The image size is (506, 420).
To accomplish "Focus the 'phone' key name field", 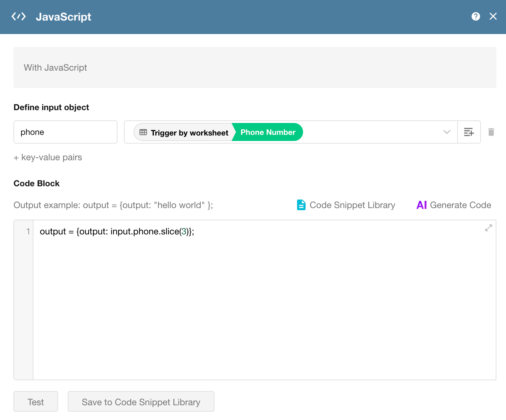I will (x=65, y=132).
